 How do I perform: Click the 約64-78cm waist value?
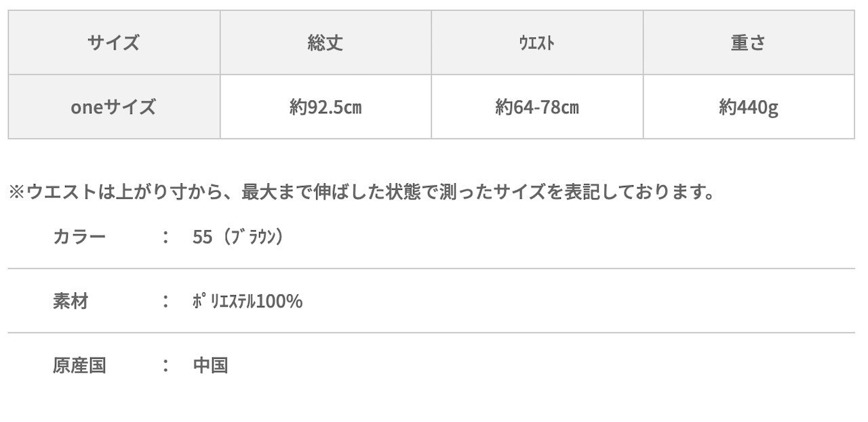(537, 107)
